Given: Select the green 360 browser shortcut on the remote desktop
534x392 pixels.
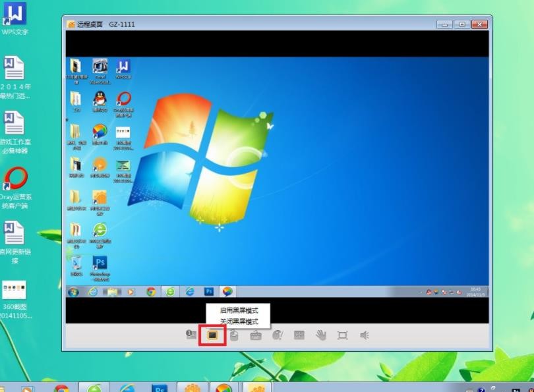Looking at the screenshot, I should pyautogui.click(x=100, y=236).
